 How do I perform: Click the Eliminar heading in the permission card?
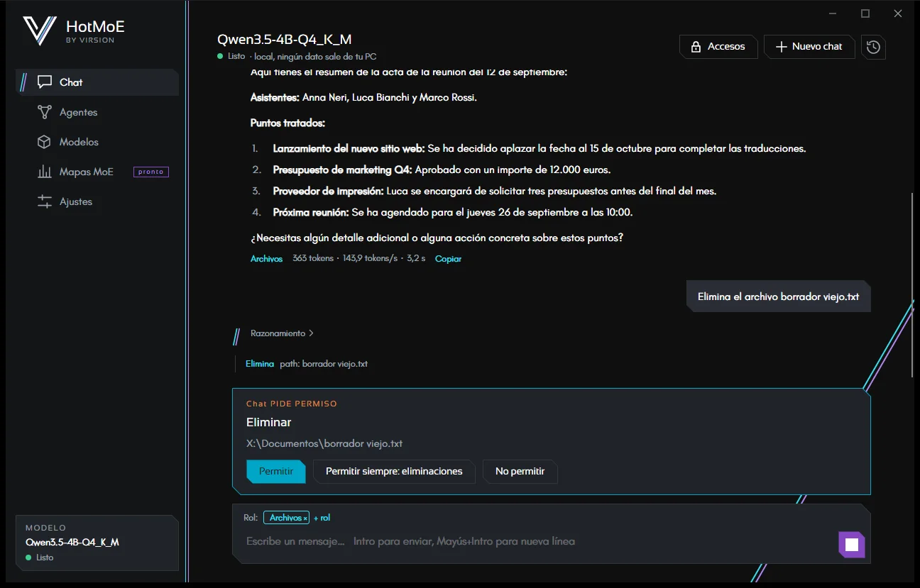(269, 422)
